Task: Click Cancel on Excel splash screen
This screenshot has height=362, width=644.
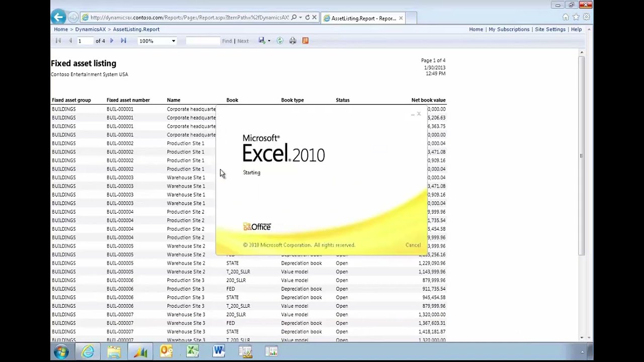Action: click(x=413, y=245)
